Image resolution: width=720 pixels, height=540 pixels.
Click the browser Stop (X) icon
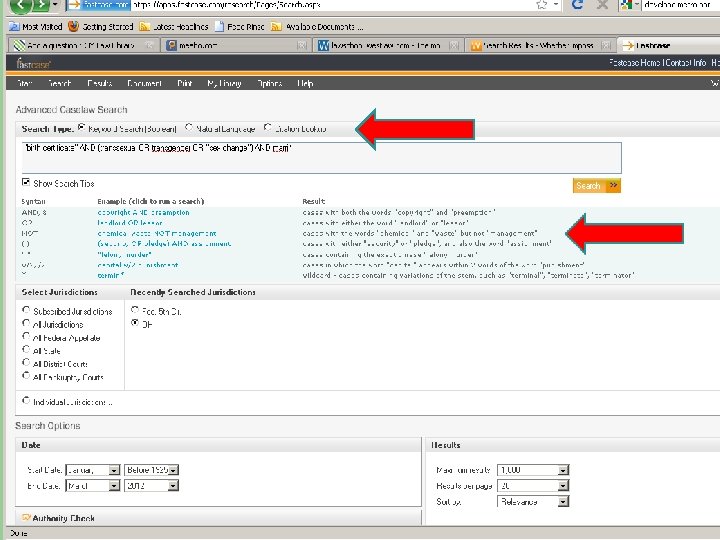point(602,5)
